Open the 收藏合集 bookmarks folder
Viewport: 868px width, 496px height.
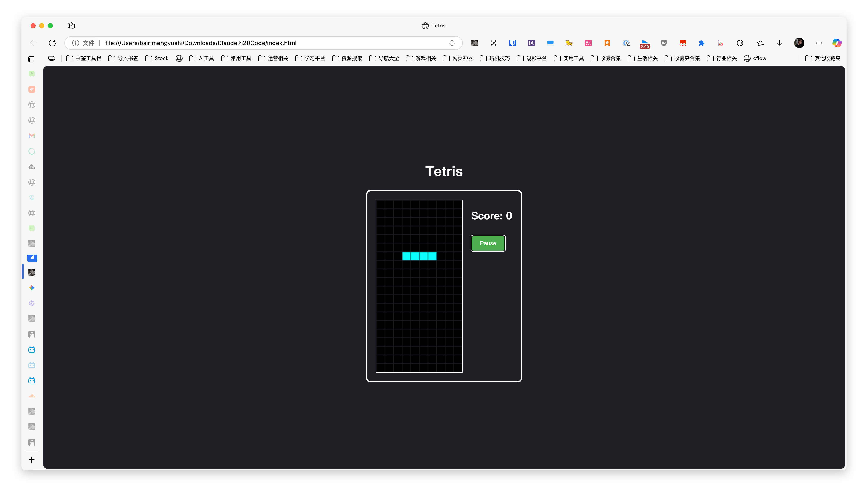(606, 58)
